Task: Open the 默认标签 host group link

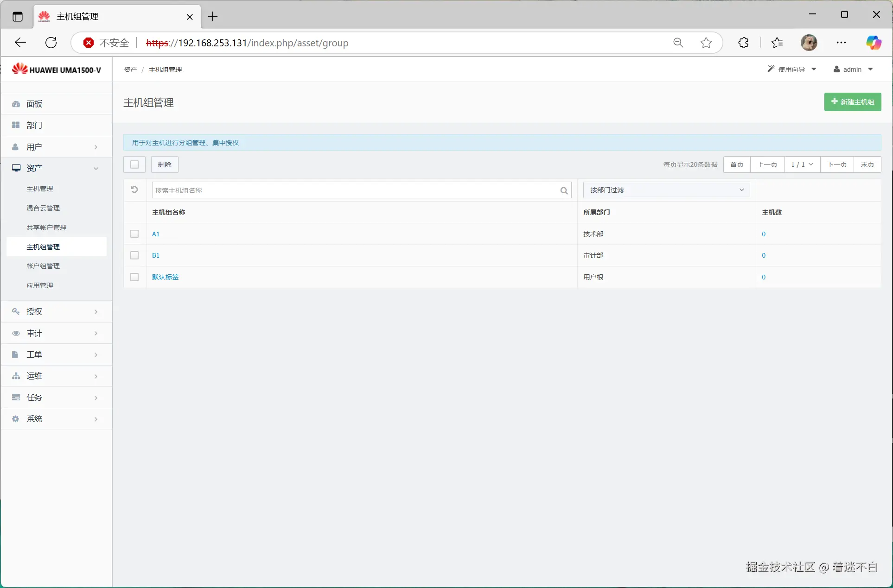Action: click(x=165, y=277)
